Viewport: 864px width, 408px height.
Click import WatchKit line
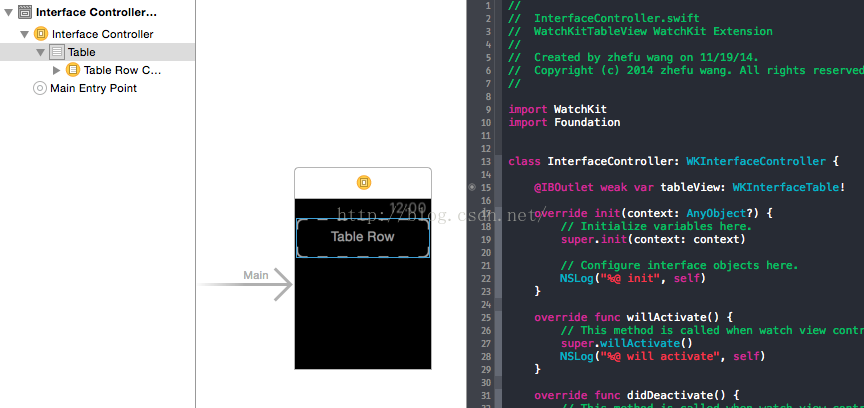click(x=558, y=109)
